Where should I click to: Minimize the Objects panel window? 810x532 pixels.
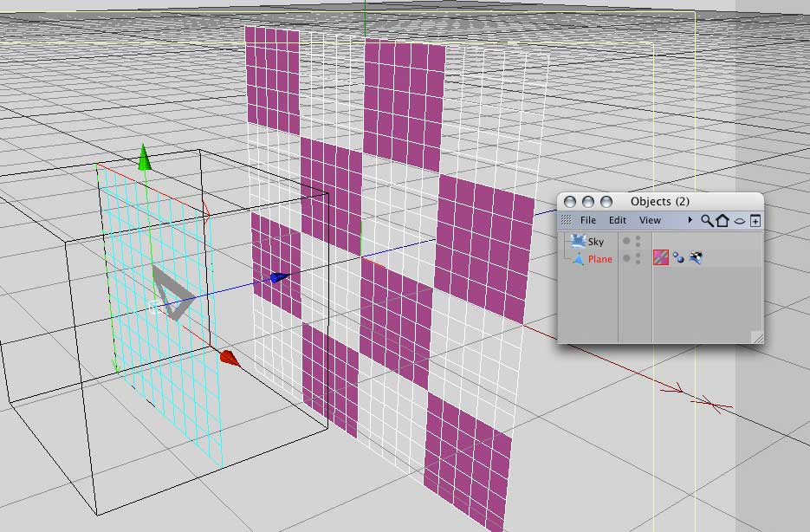tap(588, 201)
